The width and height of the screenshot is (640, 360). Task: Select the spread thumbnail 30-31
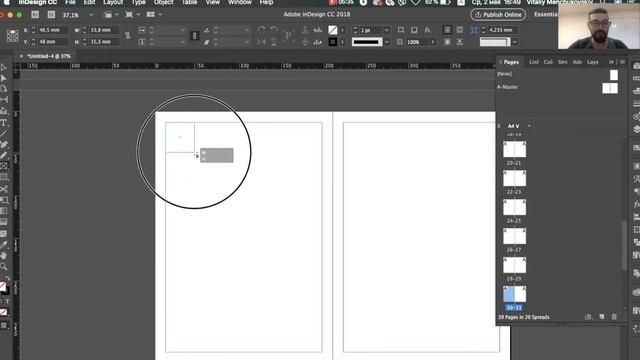pos(514,295)
